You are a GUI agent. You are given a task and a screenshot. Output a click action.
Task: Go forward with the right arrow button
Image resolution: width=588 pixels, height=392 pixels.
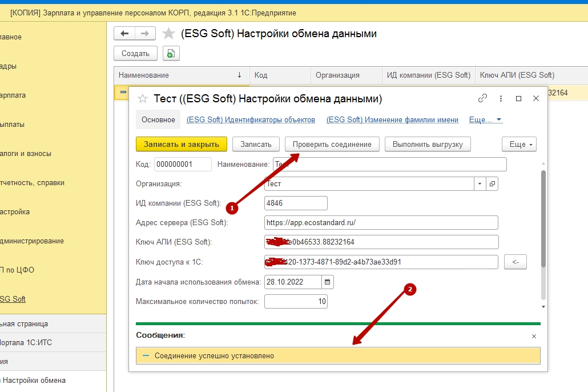tap(145, 34)
